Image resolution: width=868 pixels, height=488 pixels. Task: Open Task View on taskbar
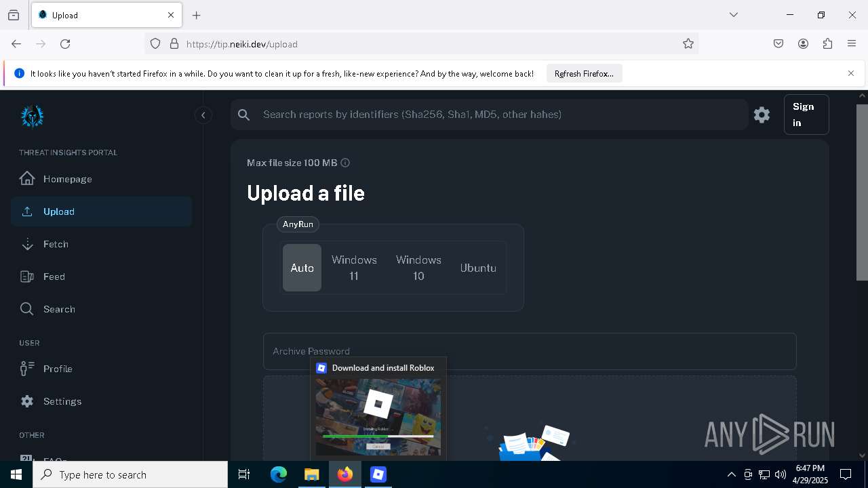click(x=244, y=474)
